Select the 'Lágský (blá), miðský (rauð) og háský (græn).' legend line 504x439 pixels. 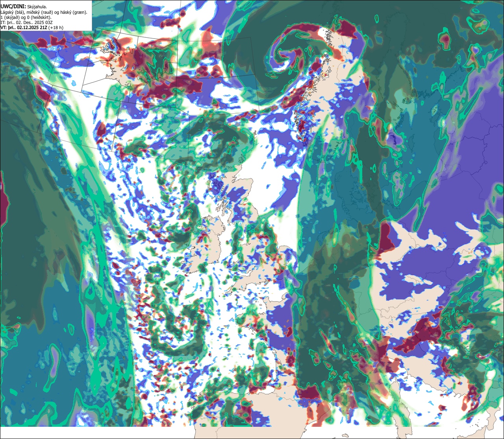pos(44,12)
